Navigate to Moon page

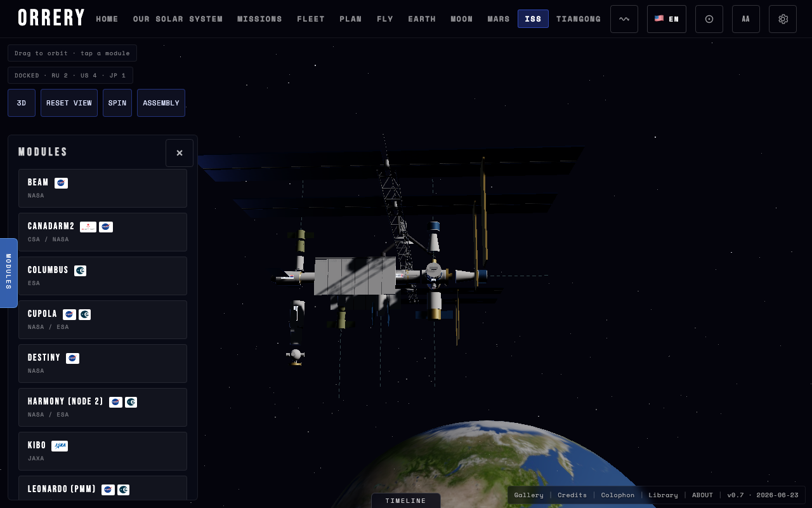click(x=462, y=19)
